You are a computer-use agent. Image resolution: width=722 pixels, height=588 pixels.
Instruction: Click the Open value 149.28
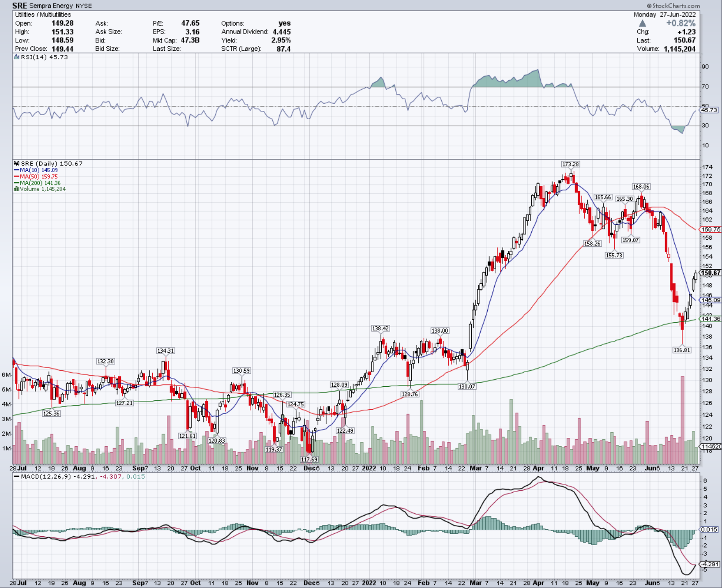pyautogui.click(x=62, y=23)
